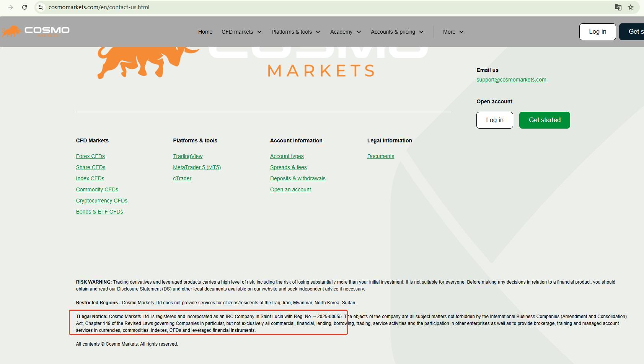Expand the Platforms & tools dropdown

296,32
